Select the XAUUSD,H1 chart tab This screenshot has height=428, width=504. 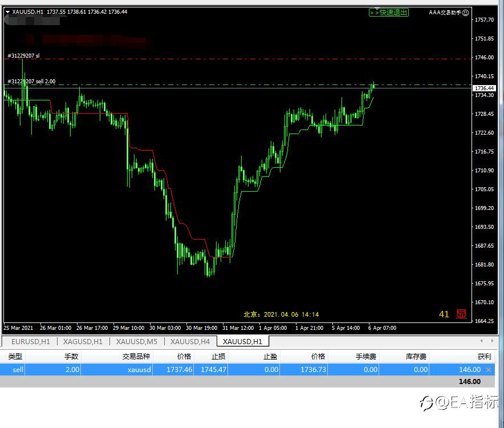pos(242,341)
